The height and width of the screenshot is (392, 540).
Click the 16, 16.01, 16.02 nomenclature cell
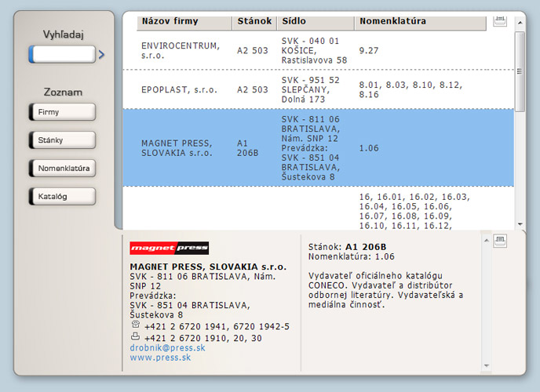coord(414,211)
